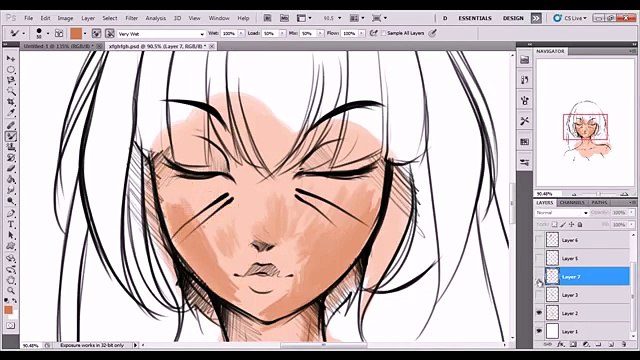This screenshot has height=360, width=640.
Task: Select Layer 2 thumbnail
Action: tap(552, 313)
